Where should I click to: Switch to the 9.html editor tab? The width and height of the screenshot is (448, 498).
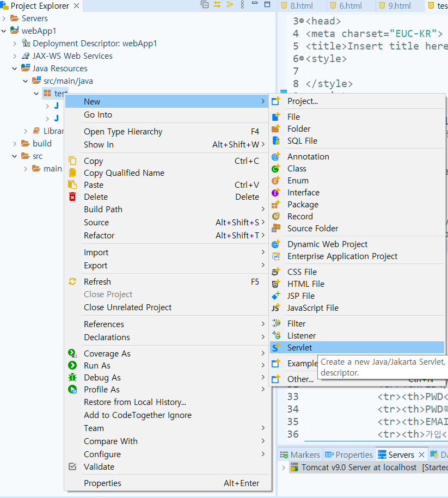[x=400, y=6]
